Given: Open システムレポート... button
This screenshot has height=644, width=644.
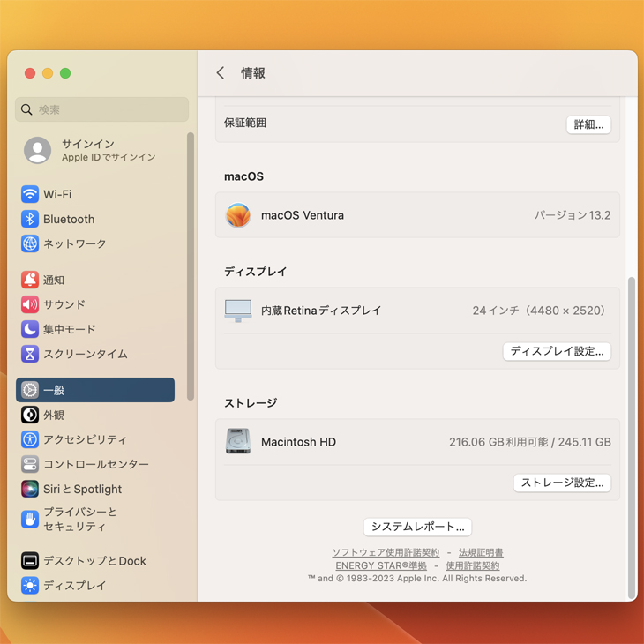Looking at the screenshot, I should [417, 527].
